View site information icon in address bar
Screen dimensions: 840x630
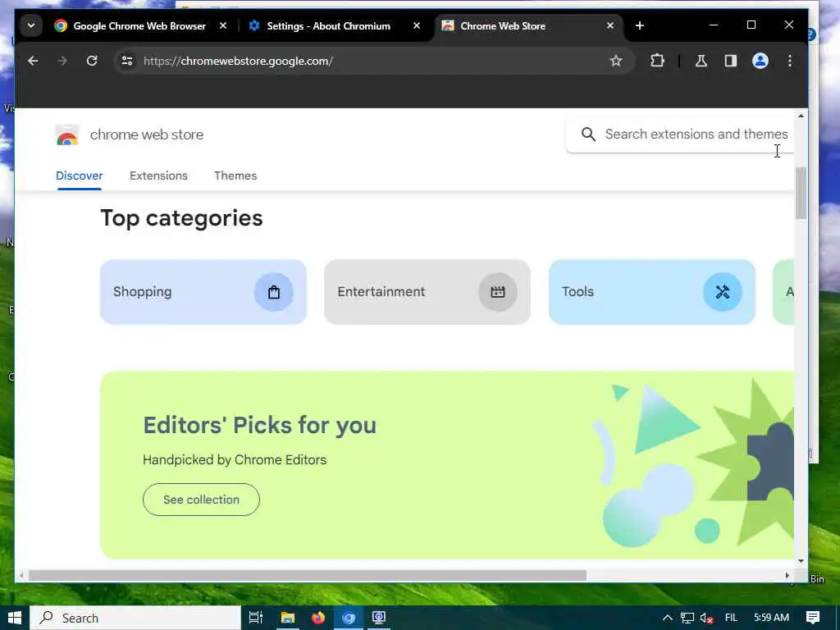[x=127, y=61]
